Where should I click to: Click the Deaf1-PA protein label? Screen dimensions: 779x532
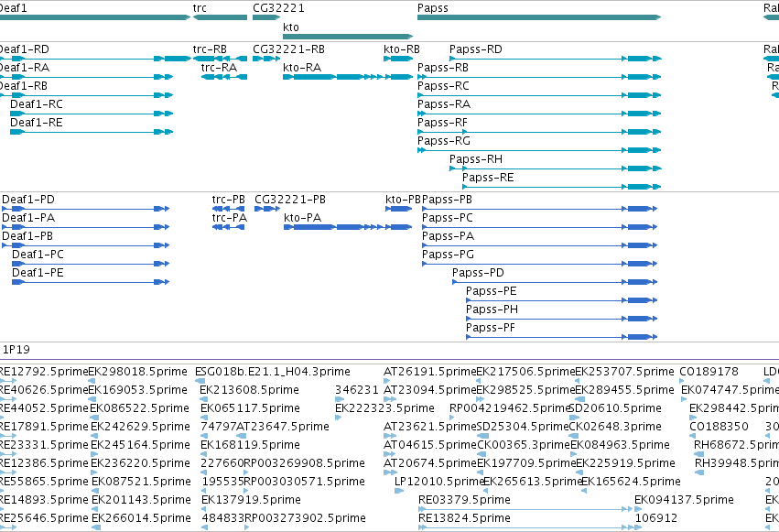click(28, 218)
